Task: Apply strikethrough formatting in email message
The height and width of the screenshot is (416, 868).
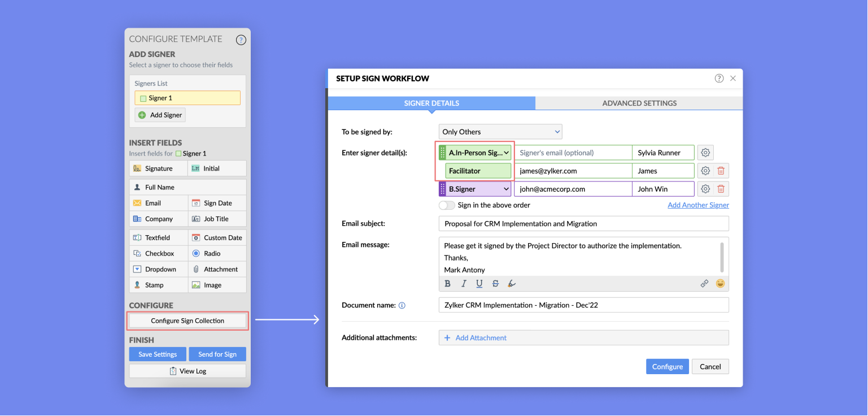Action: point(495,284)
